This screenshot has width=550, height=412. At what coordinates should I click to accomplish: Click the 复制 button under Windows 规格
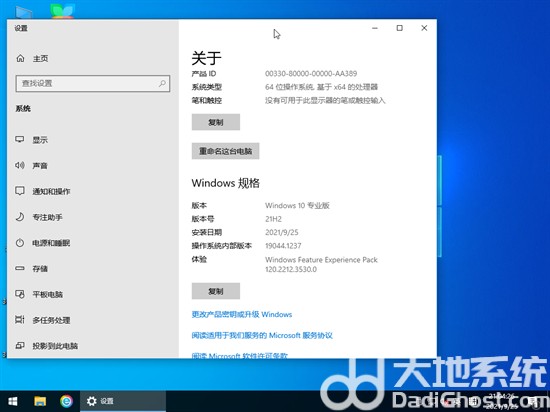click(x=216, y=291)
